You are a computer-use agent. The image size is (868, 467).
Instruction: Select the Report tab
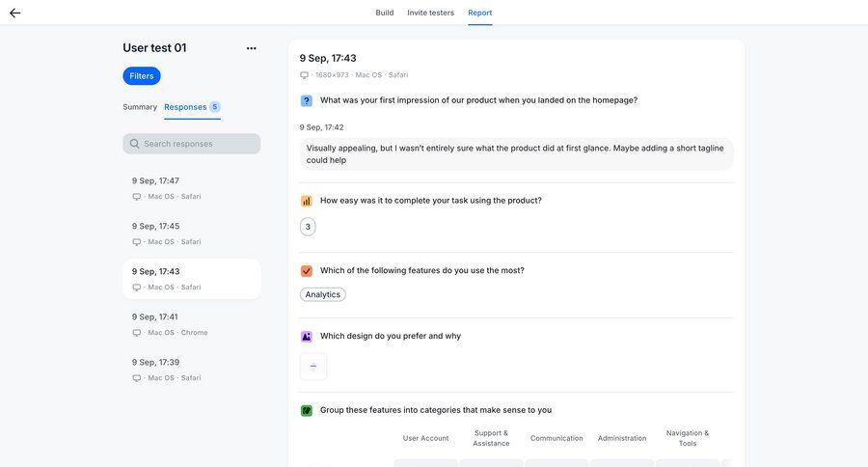coord(480,13)
